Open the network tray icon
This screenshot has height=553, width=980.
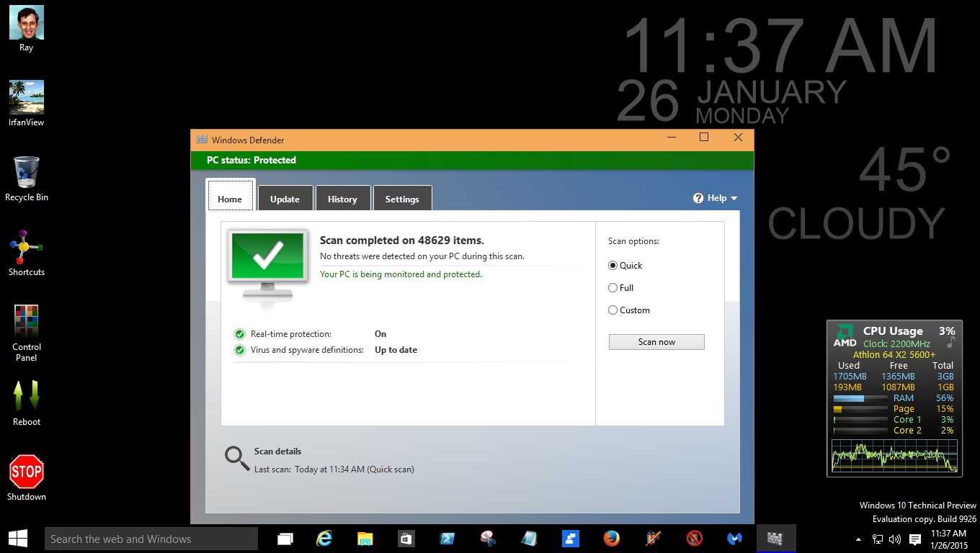pyautogui.click(x=878, y=539)
